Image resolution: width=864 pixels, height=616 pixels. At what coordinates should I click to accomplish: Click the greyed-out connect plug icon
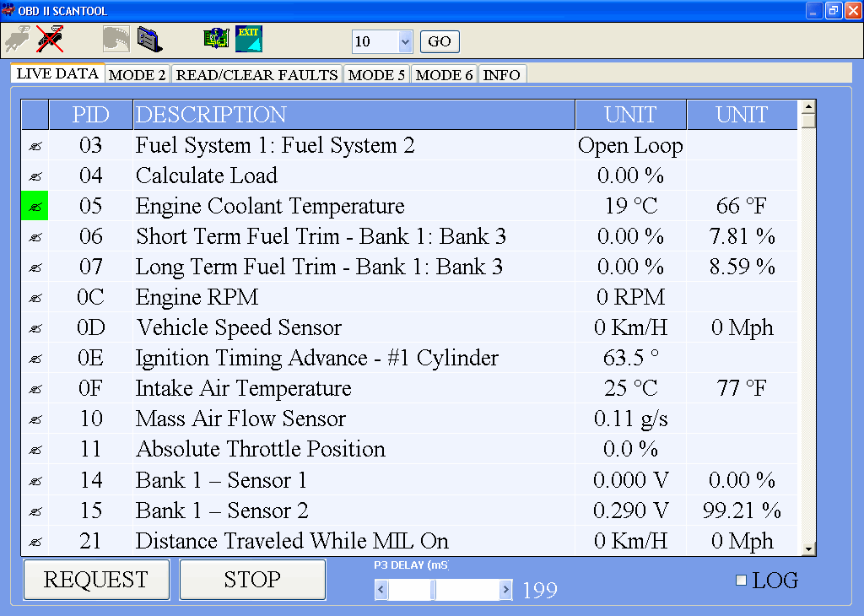(18, 39)
